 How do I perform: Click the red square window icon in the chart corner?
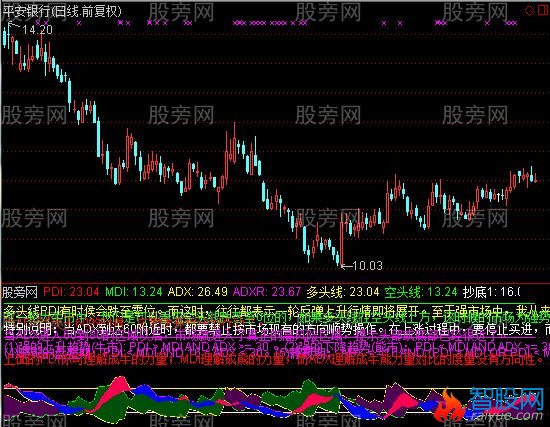coord(543,11)
